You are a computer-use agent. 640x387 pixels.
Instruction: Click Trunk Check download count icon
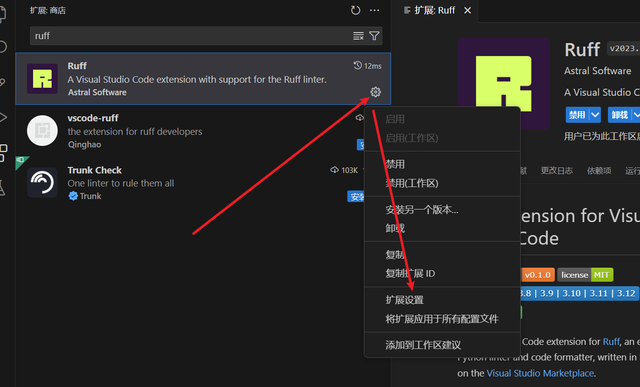[x=334, y=170]
